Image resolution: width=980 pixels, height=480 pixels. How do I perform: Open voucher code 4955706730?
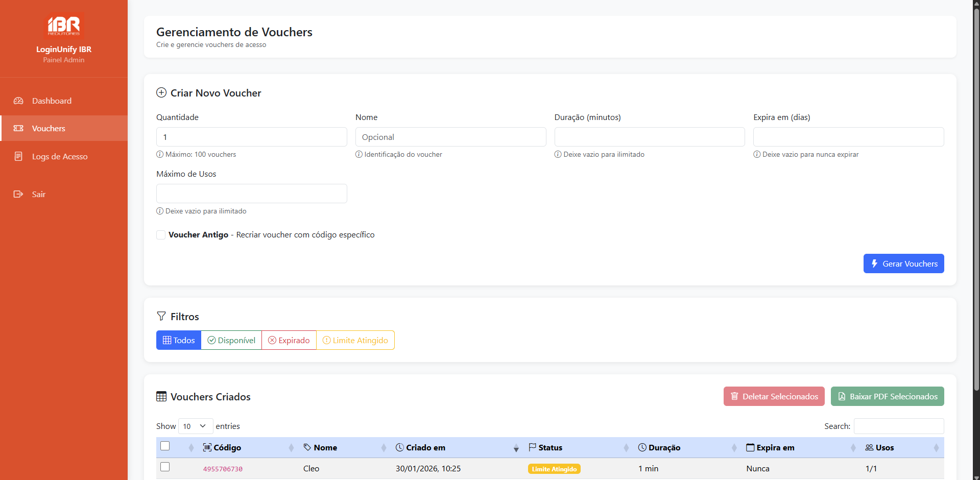223,468
